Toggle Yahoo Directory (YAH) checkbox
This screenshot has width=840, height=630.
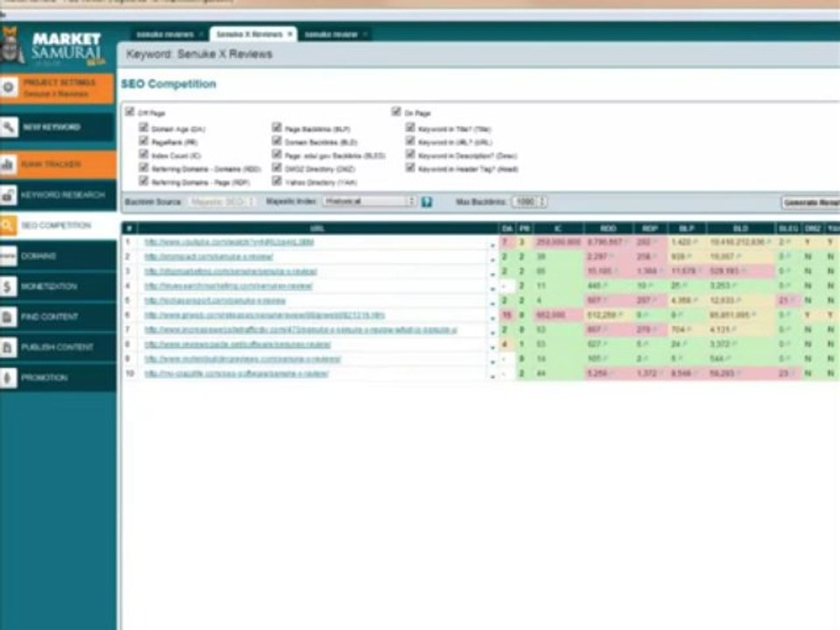[276, 181]
